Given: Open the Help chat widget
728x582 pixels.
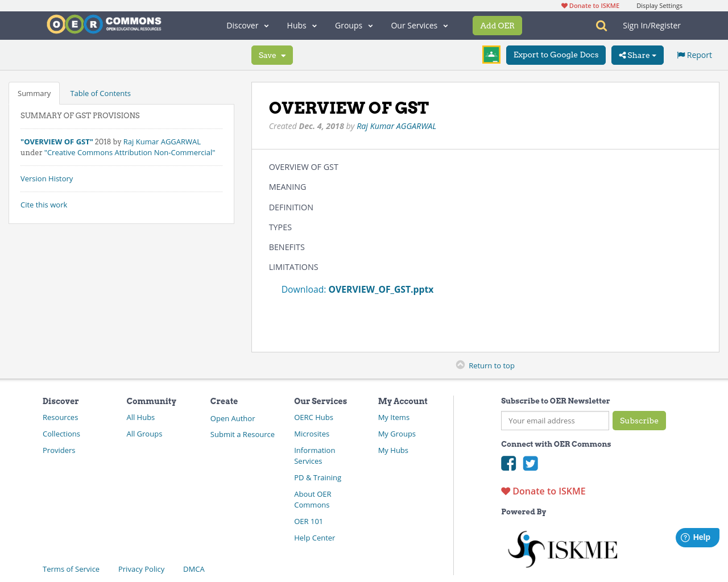Looking at the screenshot, I should (x=697, y=537).
